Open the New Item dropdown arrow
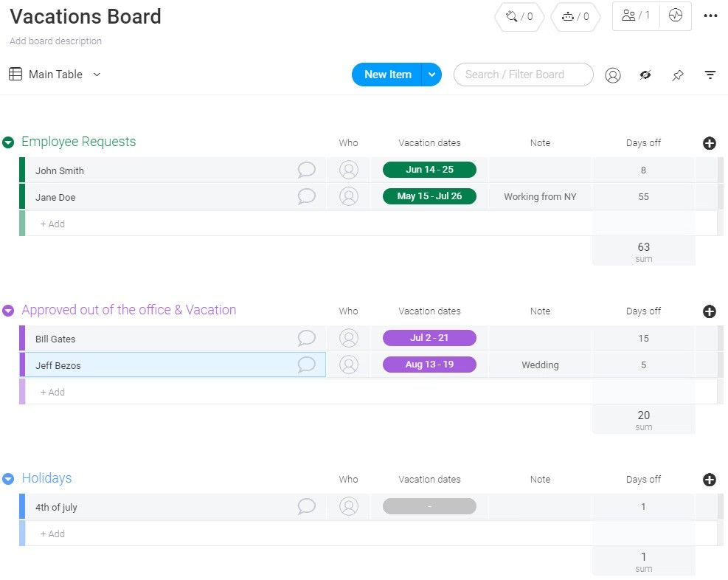 point(431,75)
